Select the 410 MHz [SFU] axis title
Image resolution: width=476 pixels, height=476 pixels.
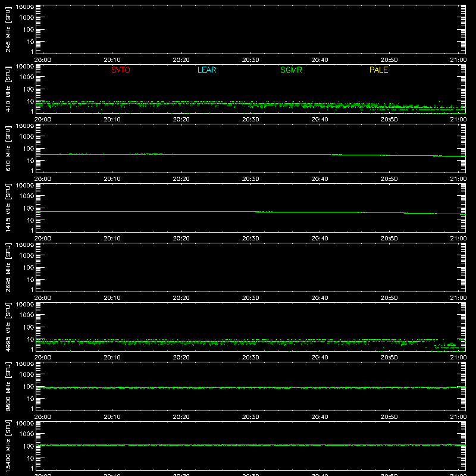(x=8, y=89)
